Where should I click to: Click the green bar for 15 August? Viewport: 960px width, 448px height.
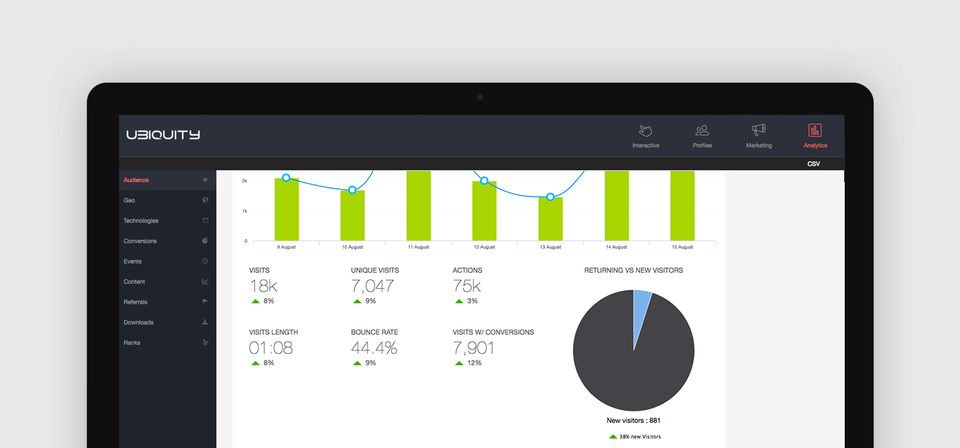682,206
